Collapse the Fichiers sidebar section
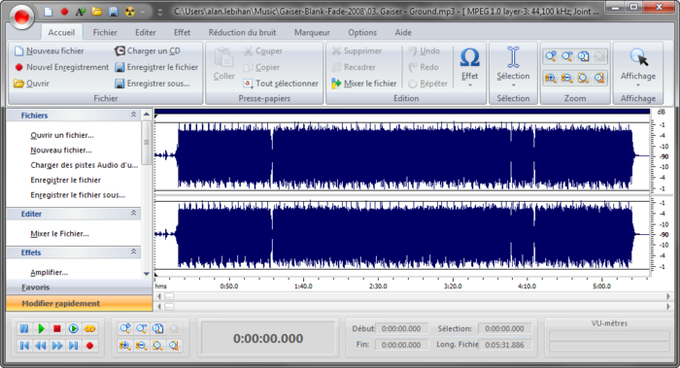The height and width of the screenshot is (368, 680). (x=134, y=114)
